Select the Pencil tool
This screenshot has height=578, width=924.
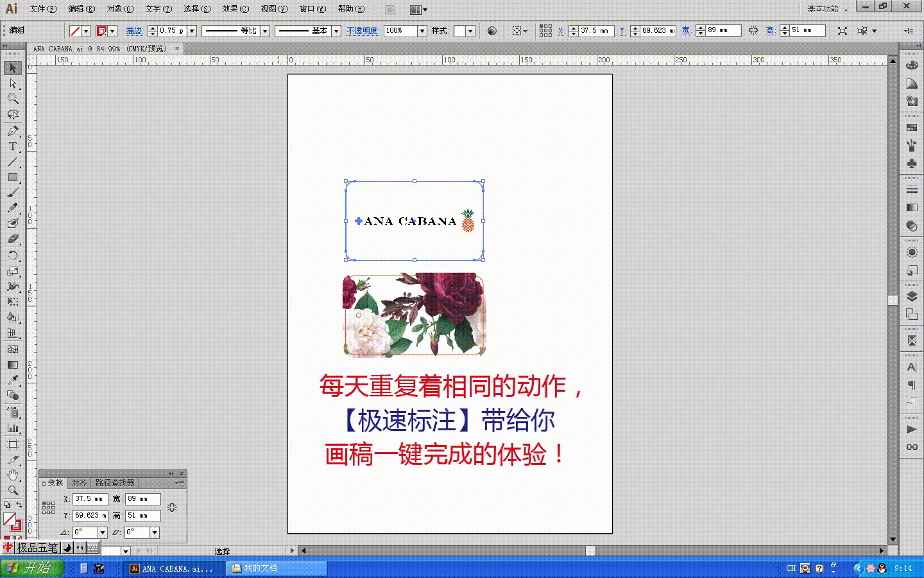(13, 208)
